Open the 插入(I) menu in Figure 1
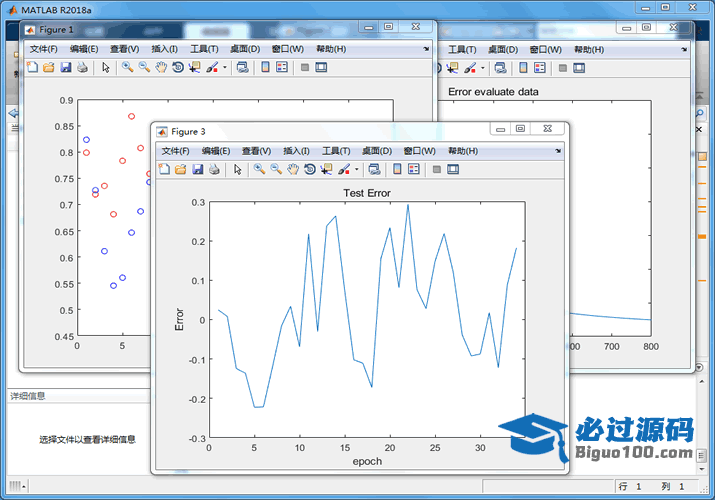The height and width of the screenshot is (500, 715). [165, 49]
